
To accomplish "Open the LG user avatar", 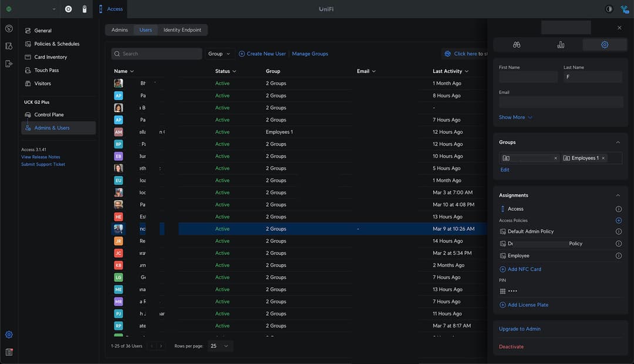I will pyautogui.click(x=119, y=278).
